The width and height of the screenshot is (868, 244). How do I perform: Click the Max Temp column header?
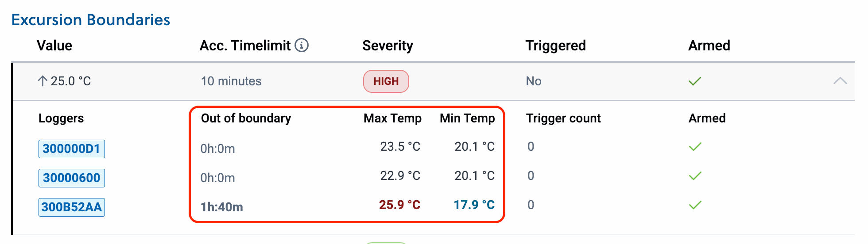(x=392, y=118)
